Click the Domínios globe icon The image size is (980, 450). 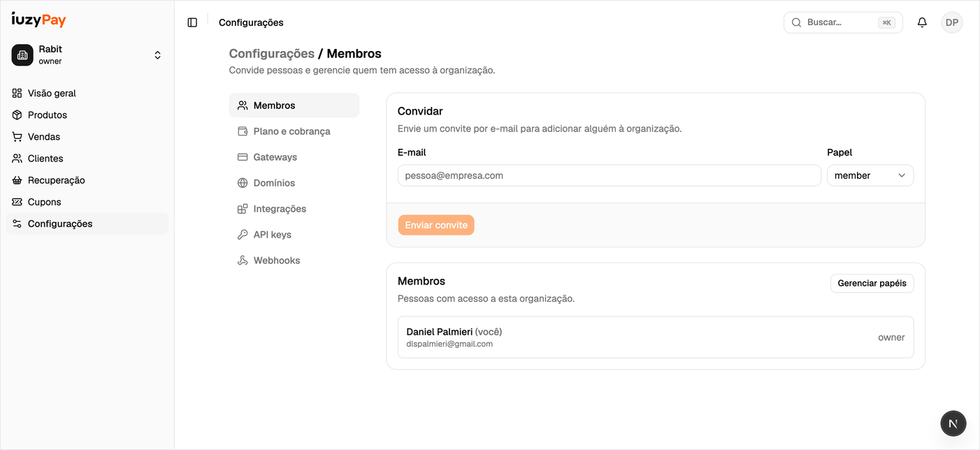point(243,183)
